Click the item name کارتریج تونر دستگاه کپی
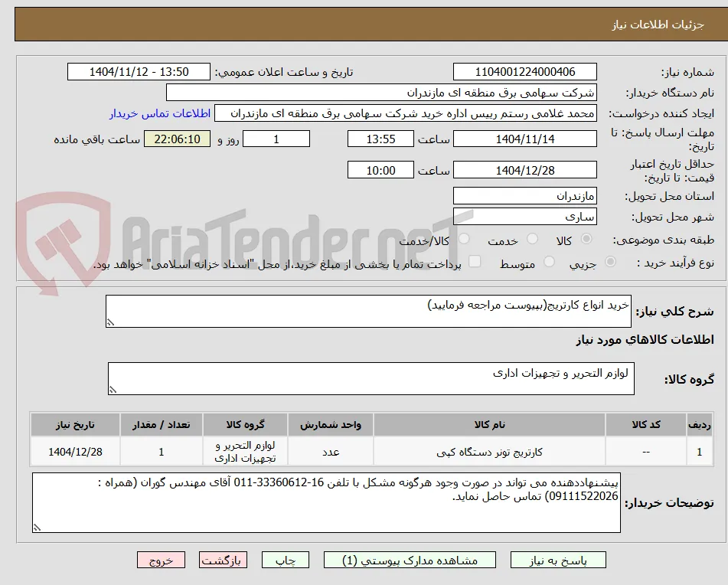Viewport: 728px width, 585px height. [489, 452]
